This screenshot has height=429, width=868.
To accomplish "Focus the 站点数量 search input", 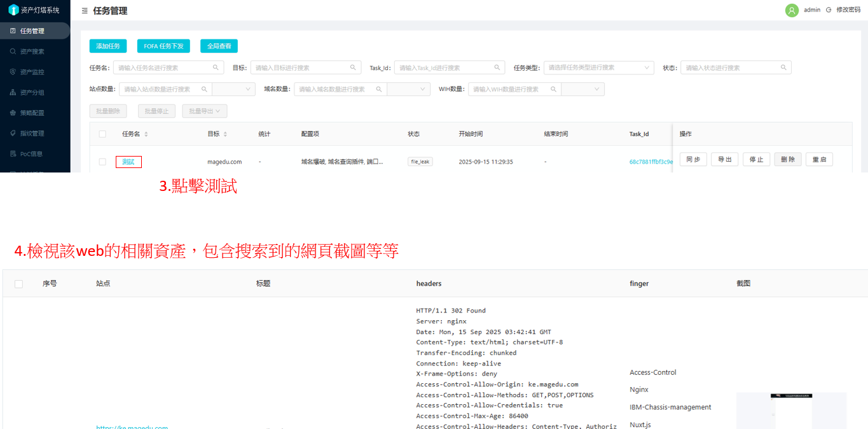I will (x=165, y=89).
